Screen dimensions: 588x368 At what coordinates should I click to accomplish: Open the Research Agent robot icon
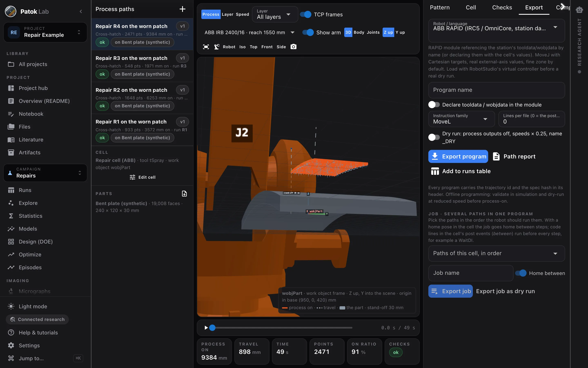pyautogui.click(x=579, y=10)
